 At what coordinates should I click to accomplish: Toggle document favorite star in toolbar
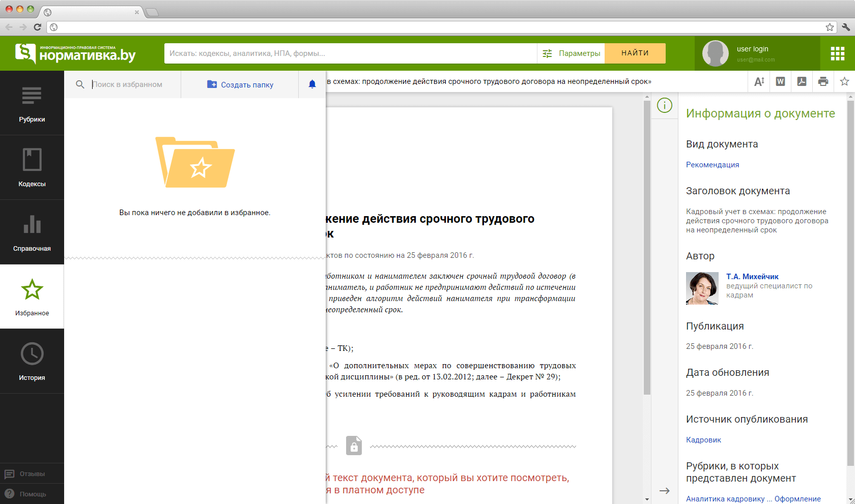[844, 81]
